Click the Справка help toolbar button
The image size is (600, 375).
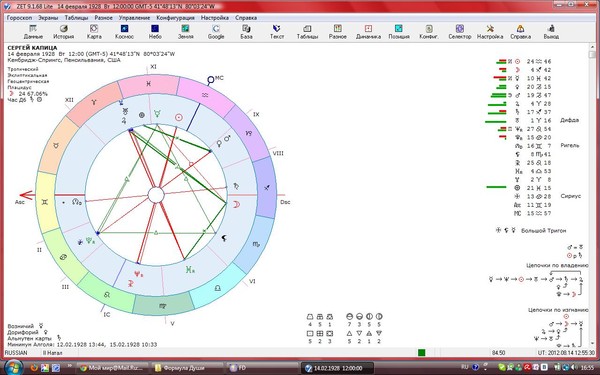[x=520, y=31]
